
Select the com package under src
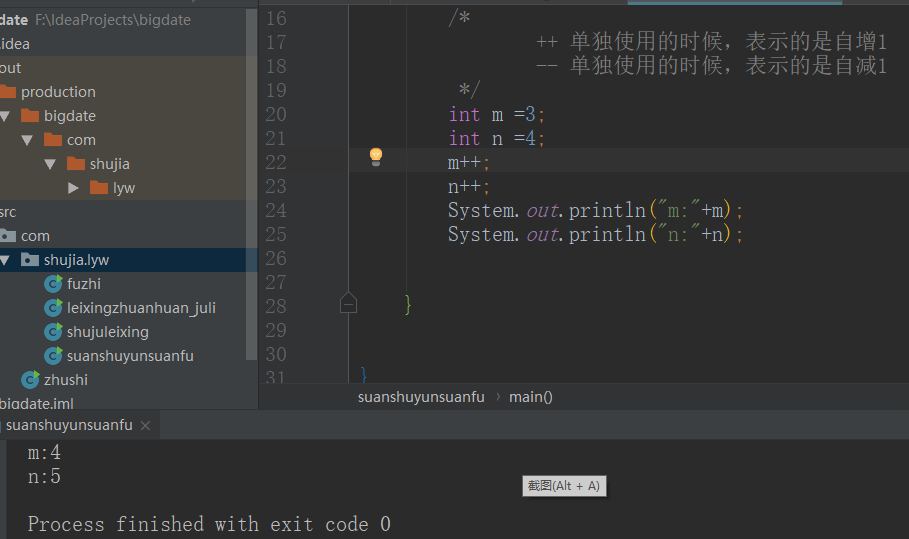tap(35, 236)
